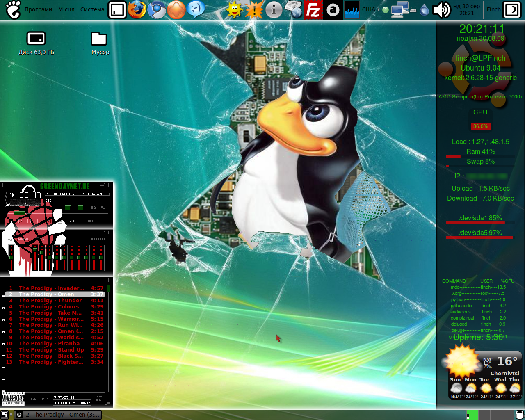
Task: Open the playlist SEL menu
Action: pyautogui.click(x=34, y=399)
